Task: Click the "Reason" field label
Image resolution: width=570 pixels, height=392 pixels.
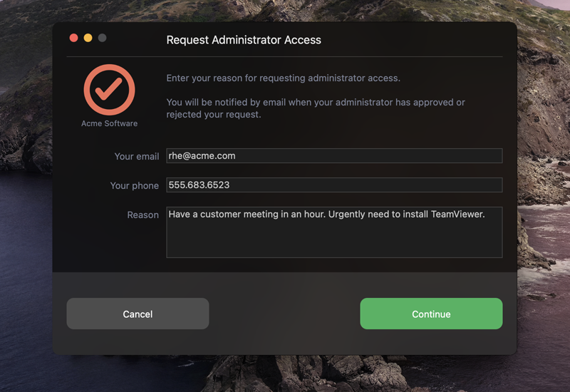Action: (x=143, y=215)
